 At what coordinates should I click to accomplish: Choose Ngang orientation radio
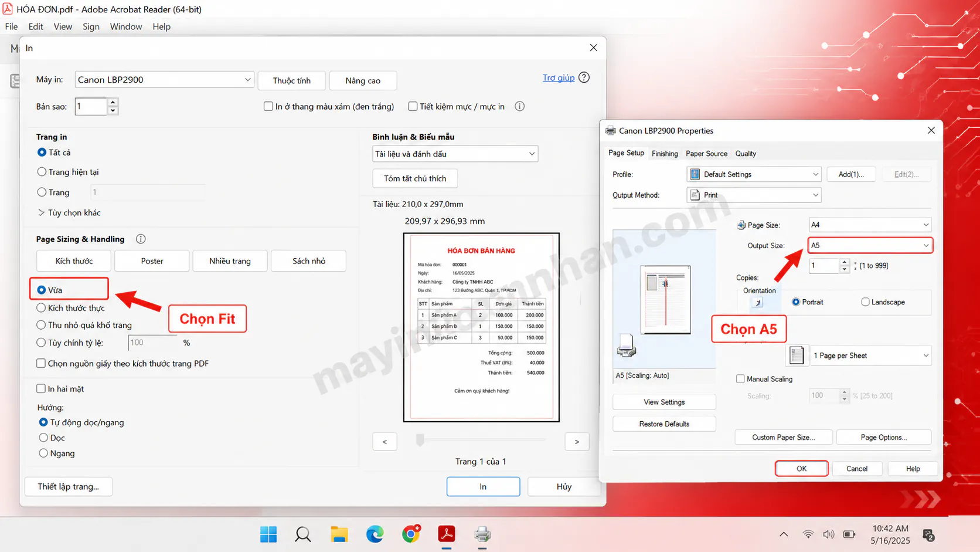coord(43,453)
